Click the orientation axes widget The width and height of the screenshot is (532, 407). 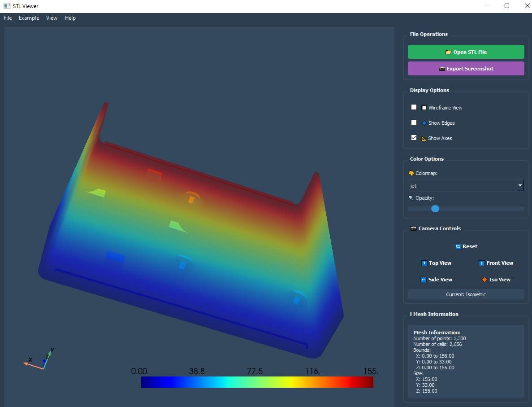point(39,360)
